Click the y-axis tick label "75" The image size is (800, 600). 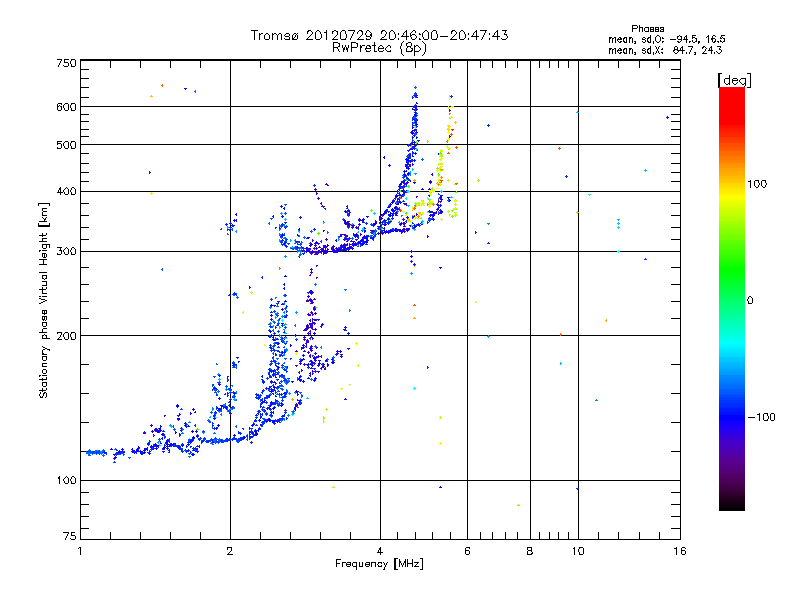70,536
